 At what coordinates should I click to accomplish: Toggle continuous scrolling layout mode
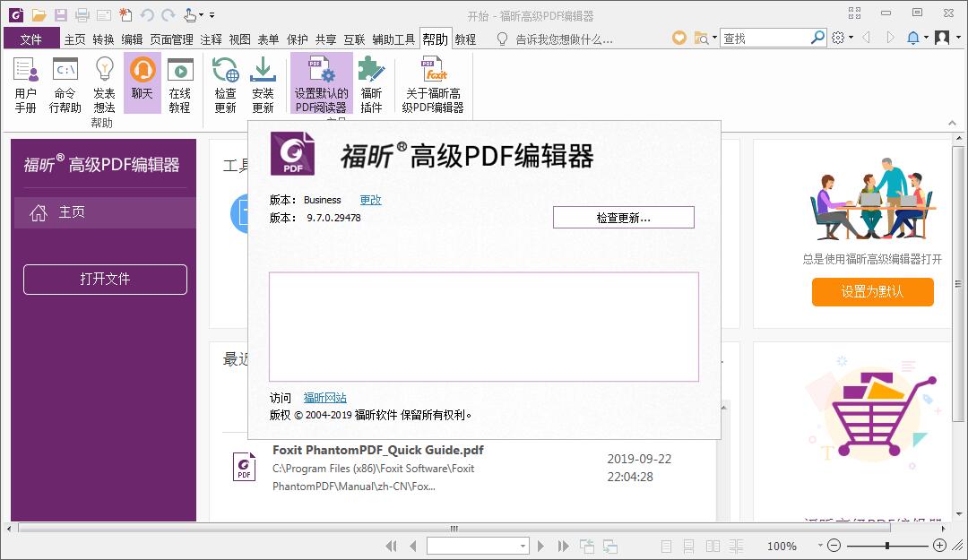(688, 545)
